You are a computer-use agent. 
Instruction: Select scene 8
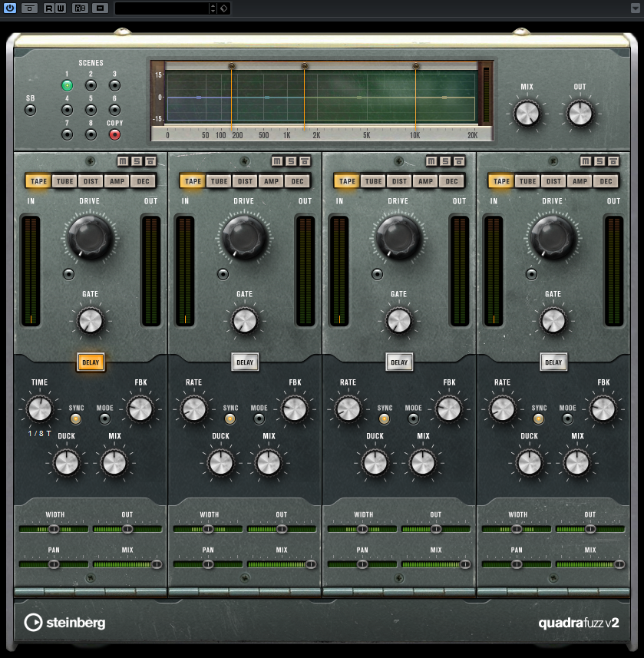91,134
